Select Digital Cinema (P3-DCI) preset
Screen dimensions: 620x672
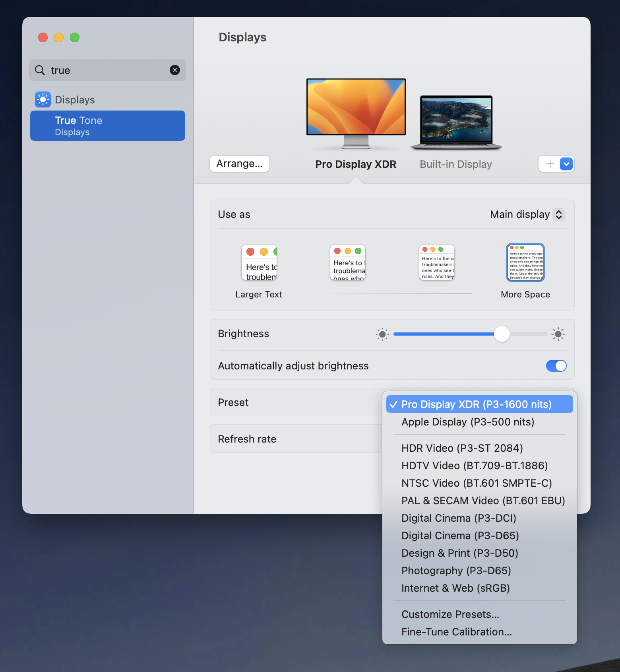(x=480, y=518)
